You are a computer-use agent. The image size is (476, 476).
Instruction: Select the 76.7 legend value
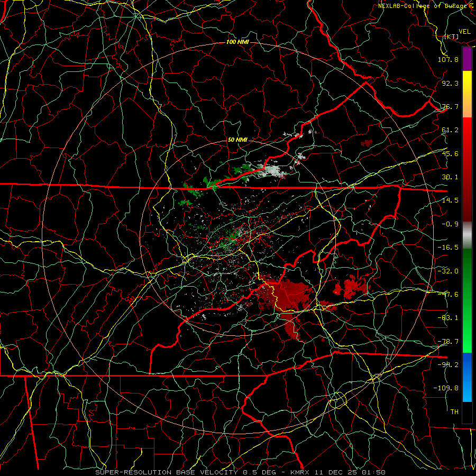pyautogui.click(x=450, y=106)
